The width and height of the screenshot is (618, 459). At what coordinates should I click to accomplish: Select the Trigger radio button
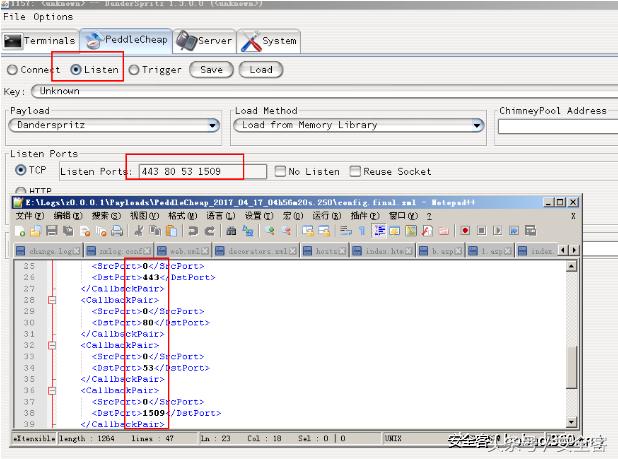click(x=134, y=70)
